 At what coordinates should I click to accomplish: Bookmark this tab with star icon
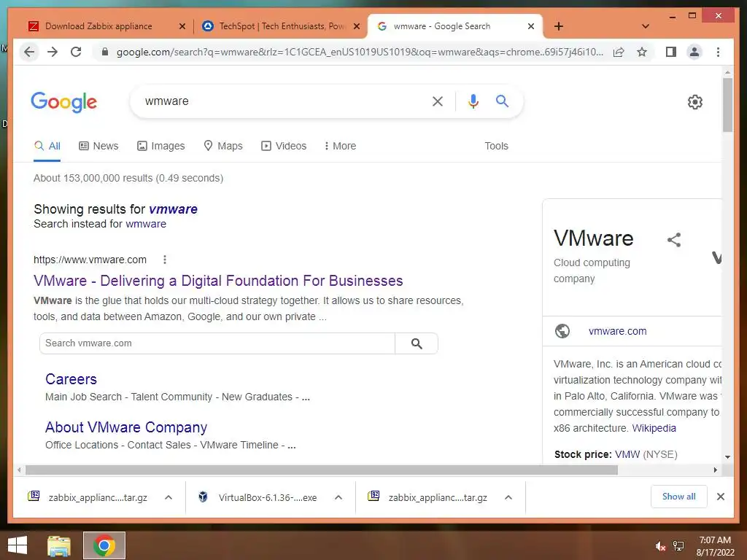pyautogui.click(x=642, y=52)
